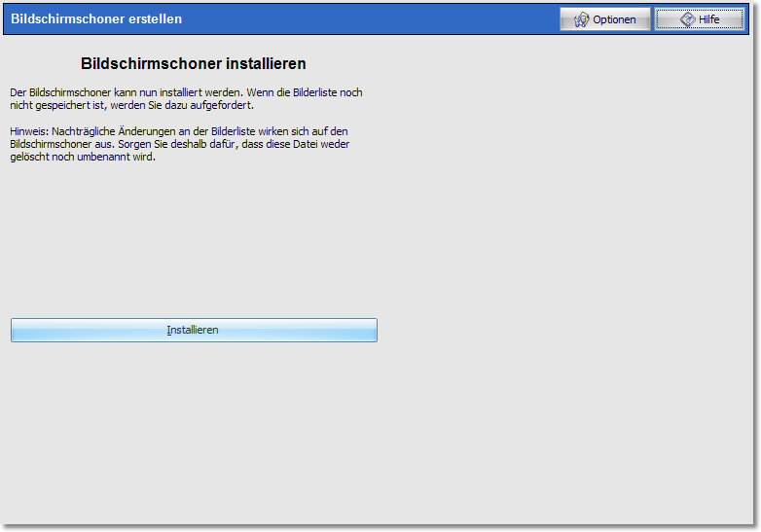The image size is (761, 532).
Task: Click the blank area below the Installieren button
Action: coord(194,428)
